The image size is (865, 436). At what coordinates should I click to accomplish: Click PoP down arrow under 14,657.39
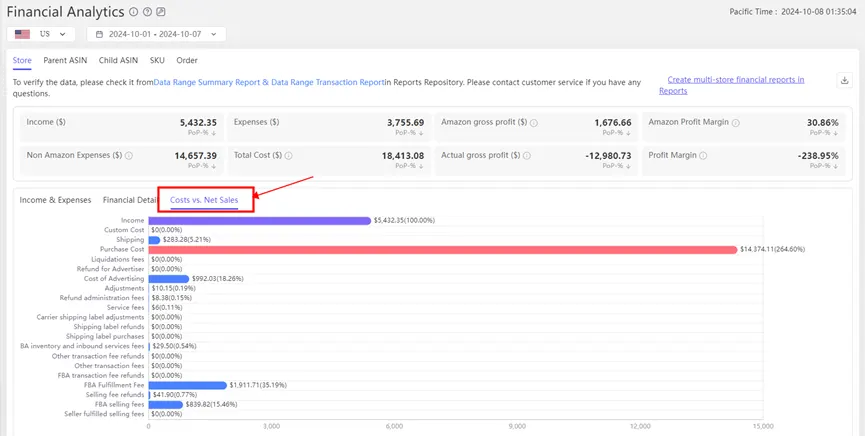[x=213, y=166]
